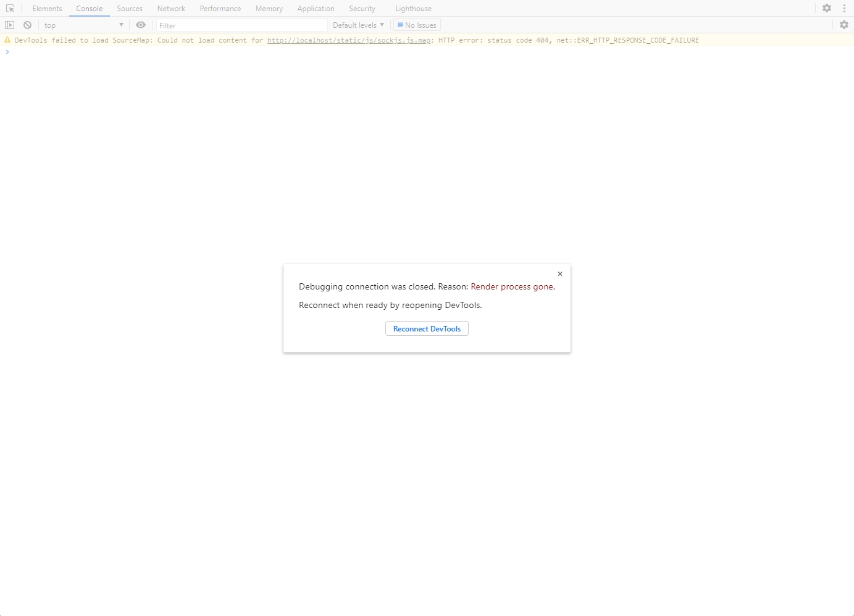Activate the inspect element picker icon
The width and height of the screenshot is (854, 616).
coord(10,9)
